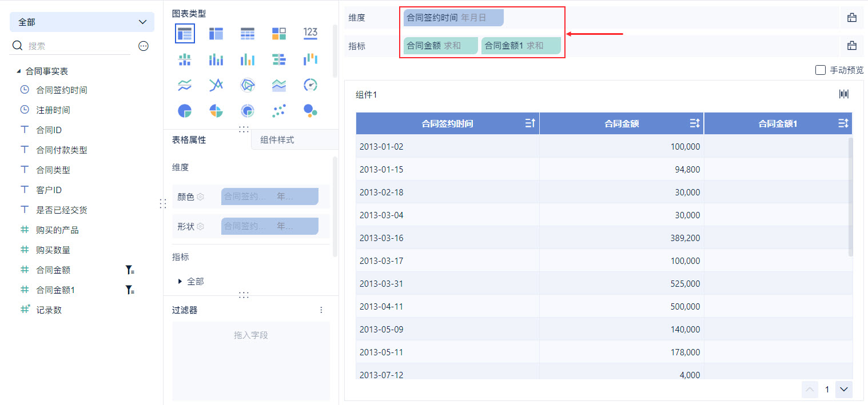The width and height of the screenshot is (868, 405).
Task: Select the 客户ID field
Action: (49, 190)
